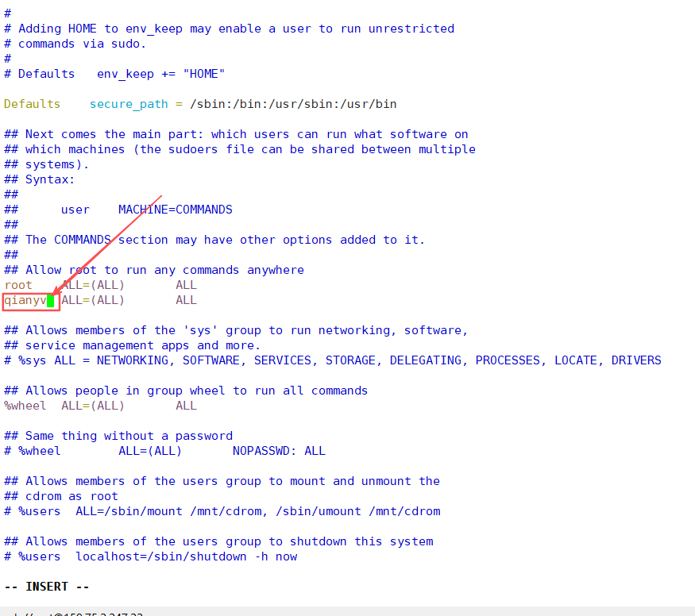
Task: Click "localhost=/sbin/shutdown -h now" text
Action: pos(186,556)
